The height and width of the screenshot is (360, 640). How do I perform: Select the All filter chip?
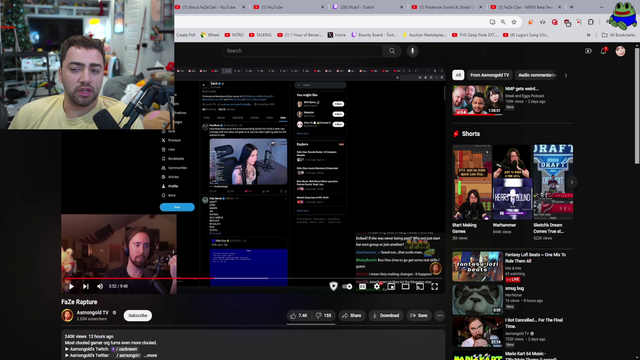[x=458, y=75]
